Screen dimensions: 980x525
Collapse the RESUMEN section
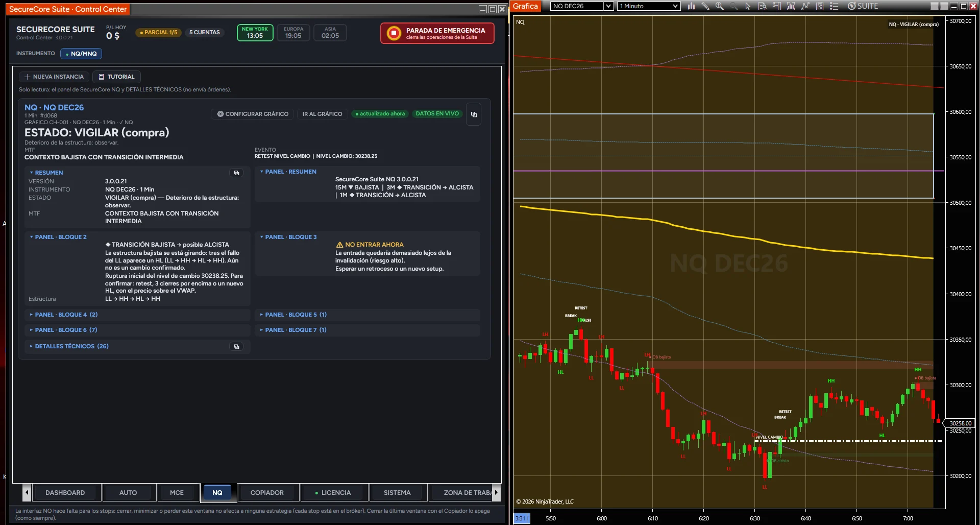pyautogui.click(x=46, y=173)
